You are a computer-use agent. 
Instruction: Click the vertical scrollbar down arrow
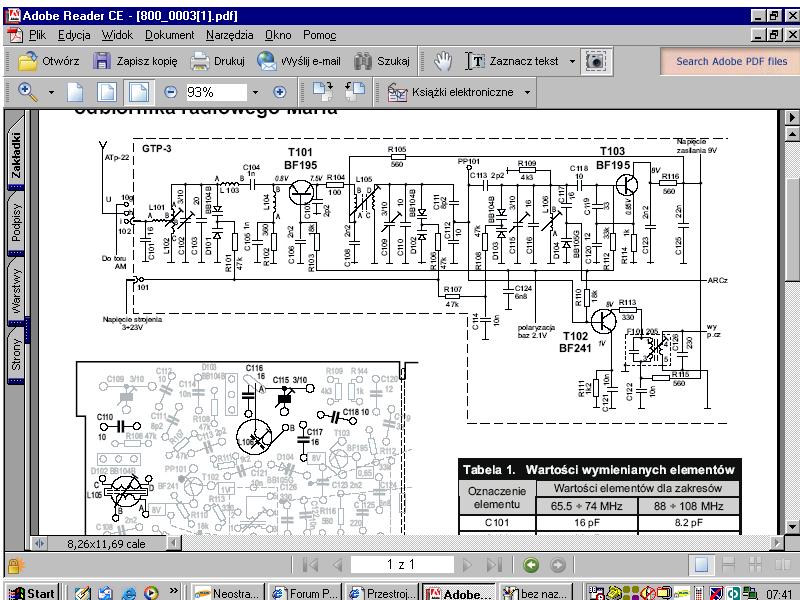coord(791,527)
